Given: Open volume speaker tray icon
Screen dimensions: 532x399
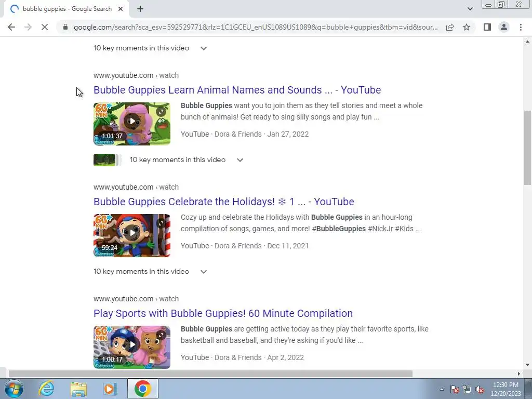Looking at the screenshot, I should coord(480,389).
